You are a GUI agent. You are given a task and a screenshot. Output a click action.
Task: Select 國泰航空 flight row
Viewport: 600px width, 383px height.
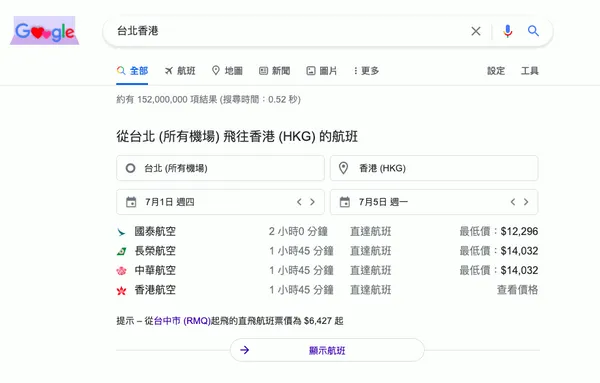pos(327,231)
